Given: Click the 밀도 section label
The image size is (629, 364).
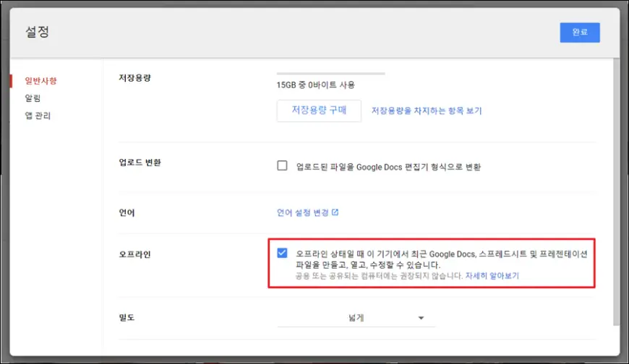Looking at the screenshot, I should coord(127,318).
